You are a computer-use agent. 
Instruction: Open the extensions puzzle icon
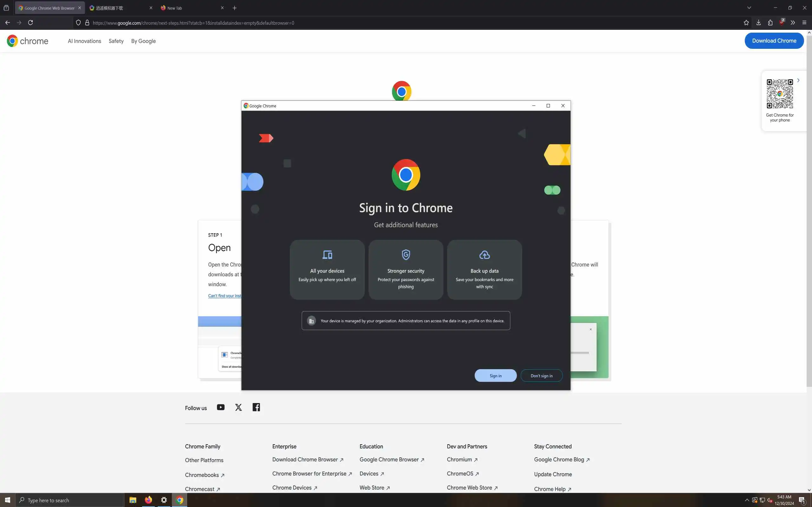770,23
